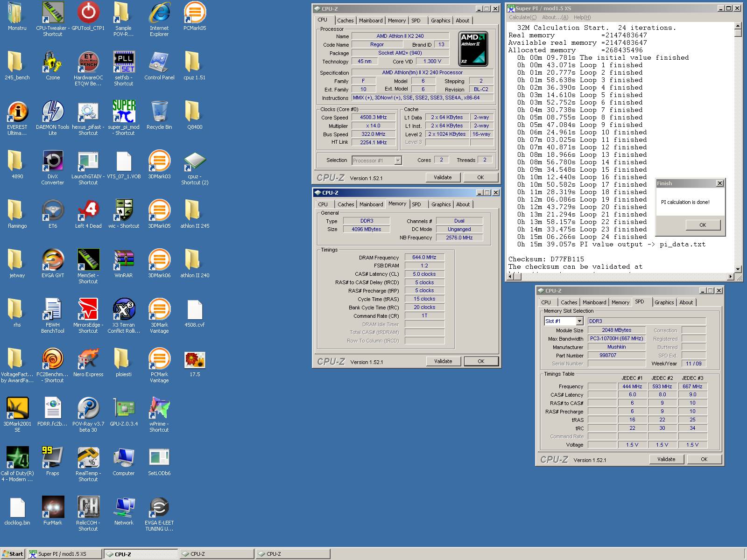
Task: Click Validate in the top CPU-Z window
Action: click(x=443, y=177)
